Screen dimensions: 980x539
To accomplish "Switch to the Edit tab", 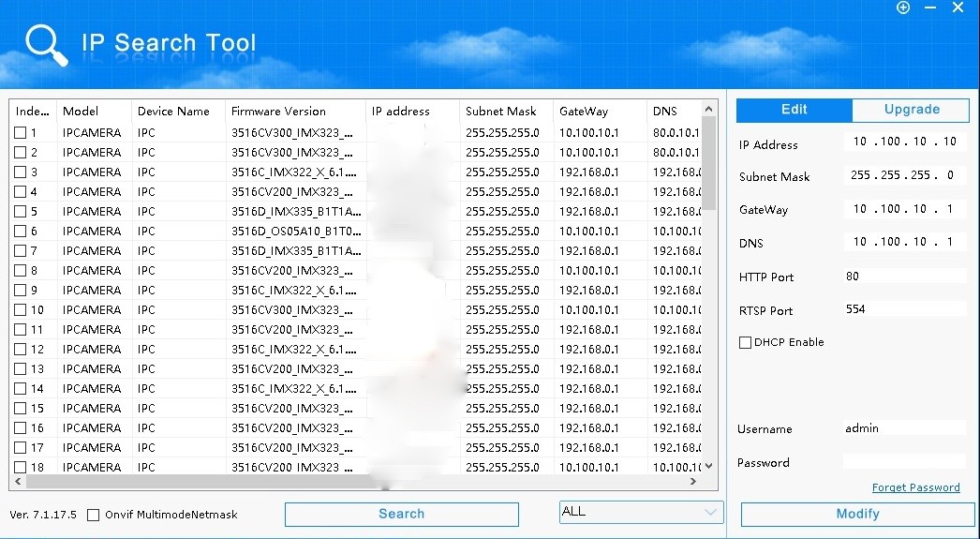I will click(x=794, y=110).
